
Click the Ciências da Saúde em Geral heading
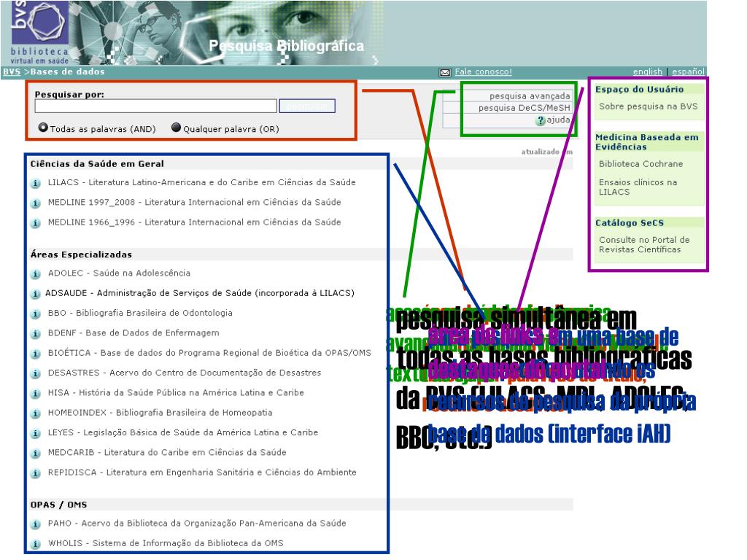pos(97,164)
